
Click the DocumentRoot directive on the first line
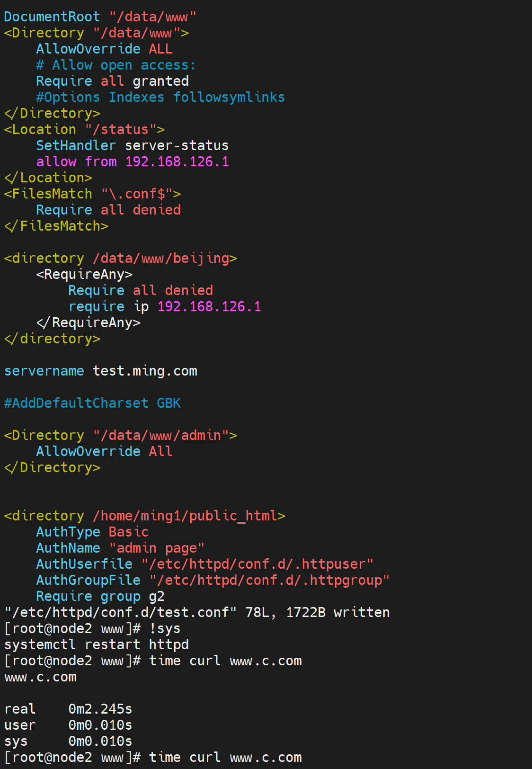52,17
